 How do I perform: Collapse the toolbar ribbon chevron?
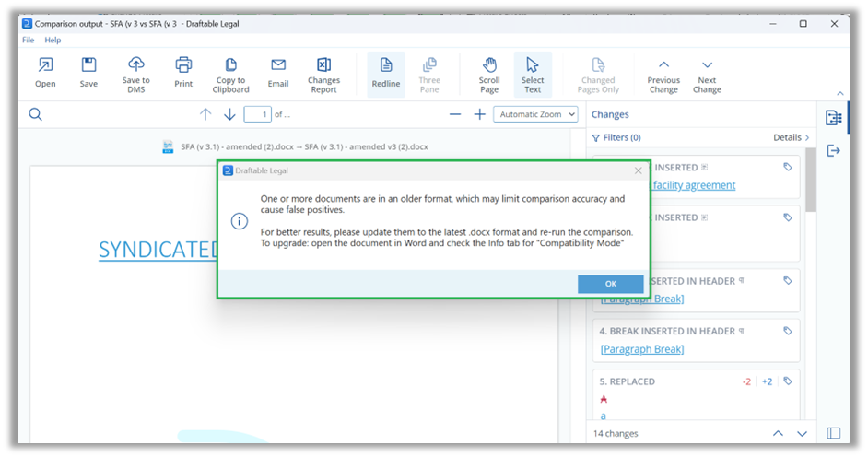tap(839, 93)
